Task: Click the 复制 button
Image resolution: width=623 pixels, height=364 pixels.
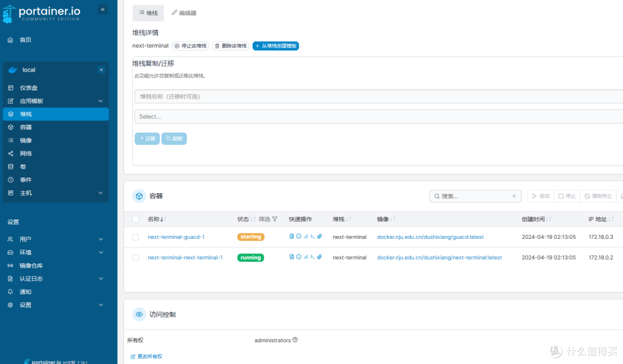Action: pos(174,138)
